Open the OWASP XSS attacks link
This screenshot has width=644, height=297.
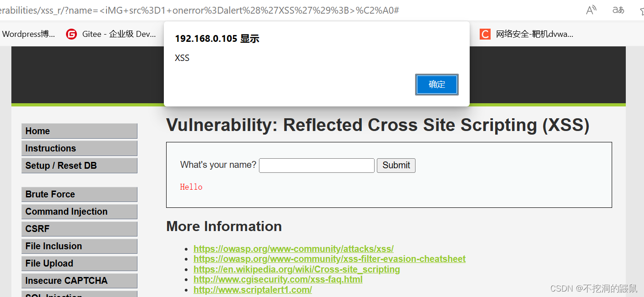294,249
